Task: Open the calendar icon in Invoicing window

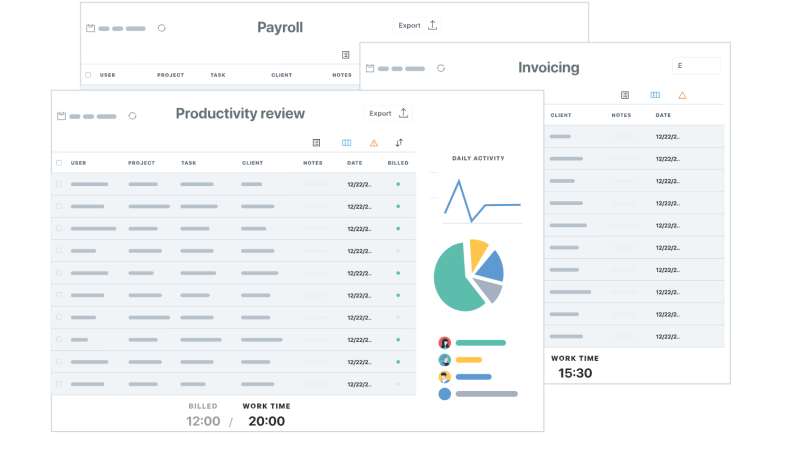Action: [370, 68]
